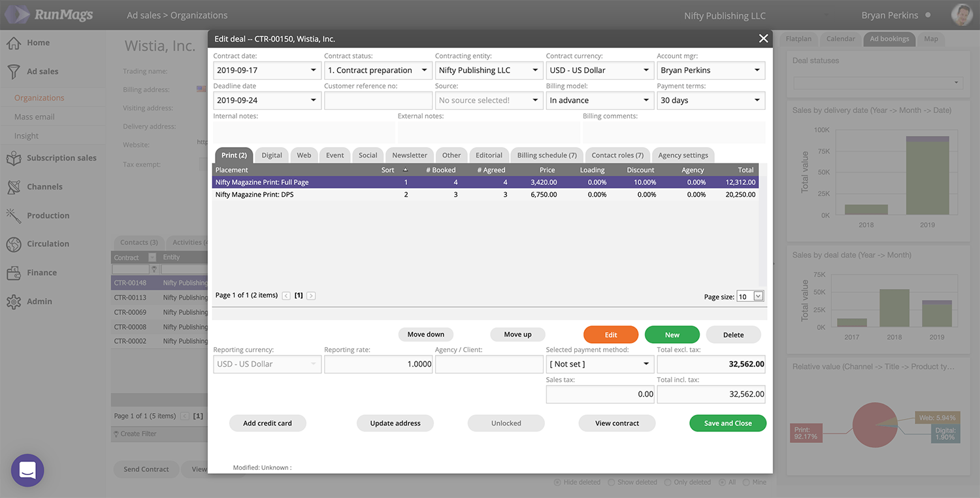Image resolution: width=980 pixels, height=498 pixels.
Task: Go to next page in placements pager
Action: tap(311, 295)
